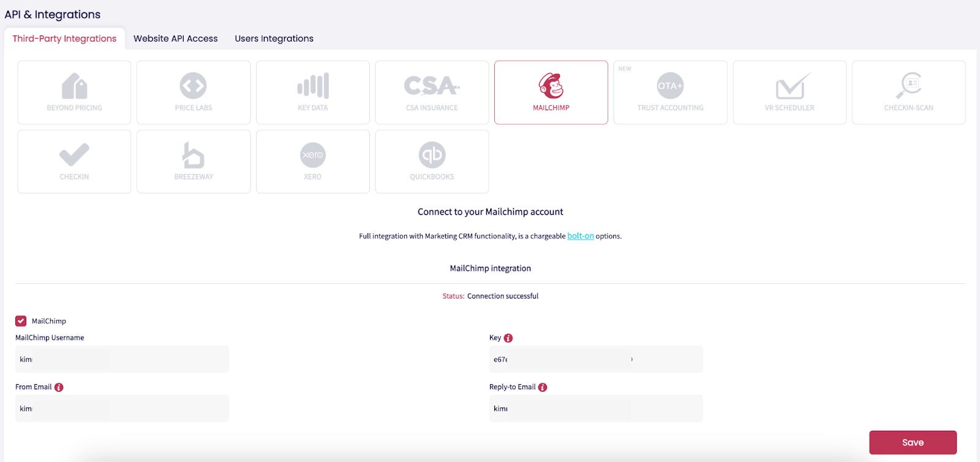Uncheck the MailChimp checkbox
This screenshot has width=980, height=462.
pyautogui.click(x=21, y=321)
